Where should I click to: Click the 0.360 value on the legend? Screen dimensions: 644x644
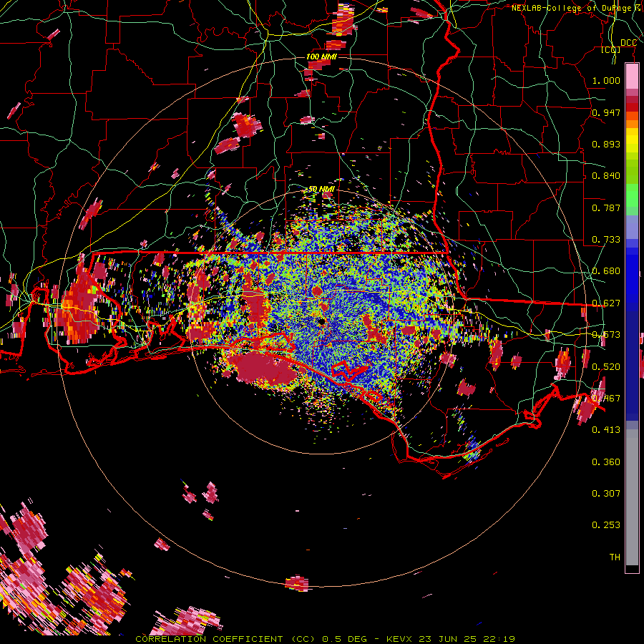[x=606, y=462]
